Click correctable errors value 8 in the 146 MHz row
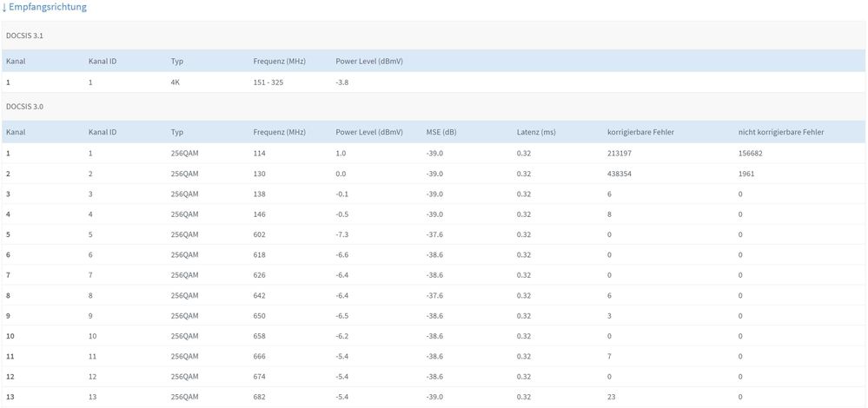The image size is (868, 408). point(609,214)
